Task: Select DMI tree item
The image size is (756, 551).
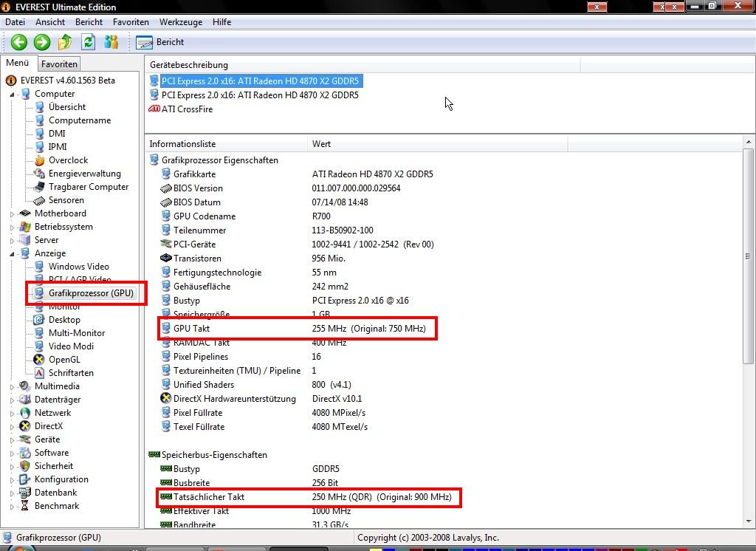Action: [x=57, y=134]
